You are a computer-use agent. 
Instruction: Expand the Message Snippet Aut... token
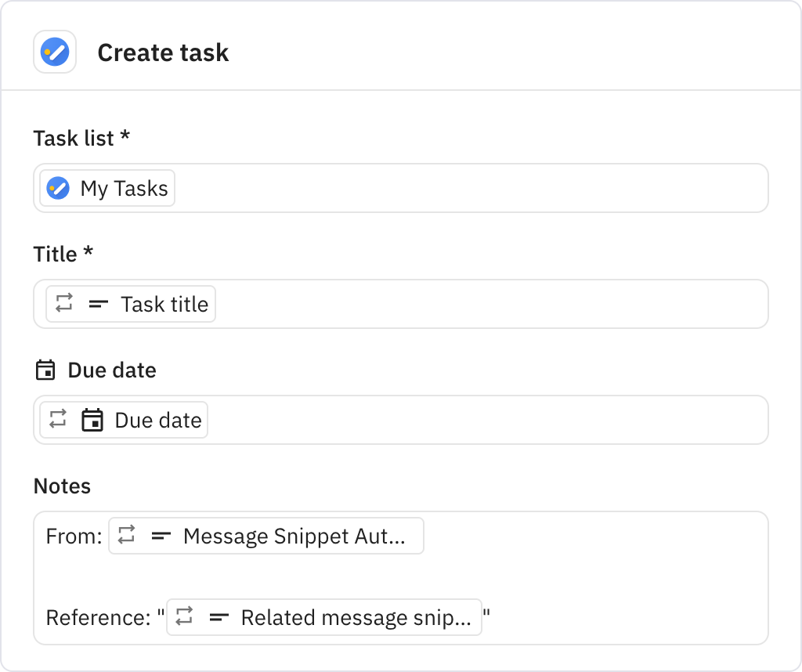tap(266, 536)
